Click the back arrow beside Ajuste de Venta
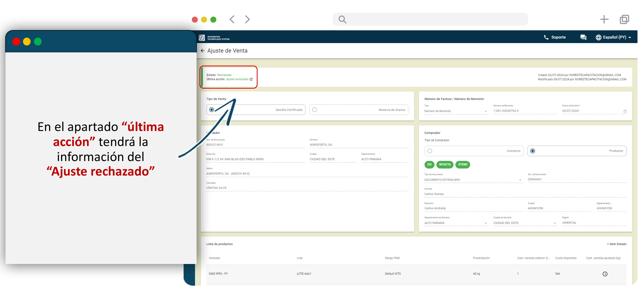The height and width of the screenshot is (292, 644). (x=203, y=51)
